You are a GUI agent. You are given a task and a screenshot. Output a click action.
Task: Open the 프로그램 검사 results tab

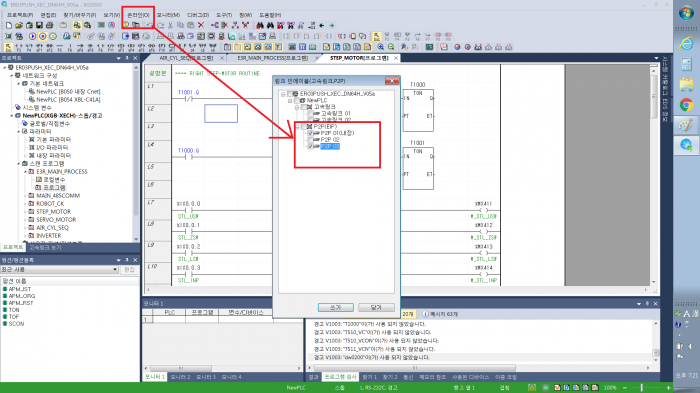[340, 377]
